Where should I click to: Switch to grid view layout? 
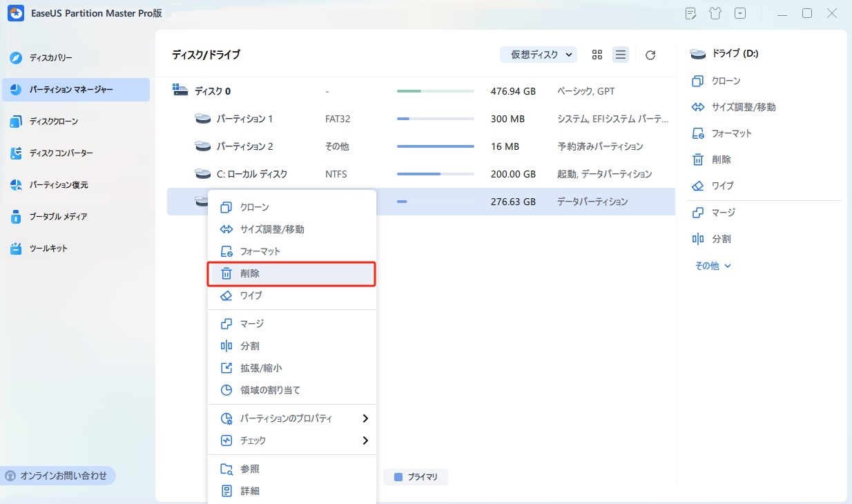(597, 55)
